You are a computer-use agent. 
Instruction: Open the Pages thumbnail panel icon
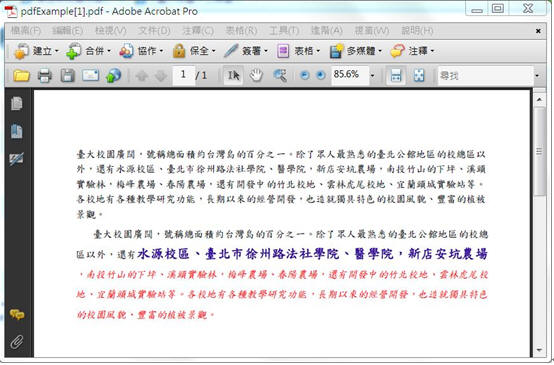(x=17, y=104)
